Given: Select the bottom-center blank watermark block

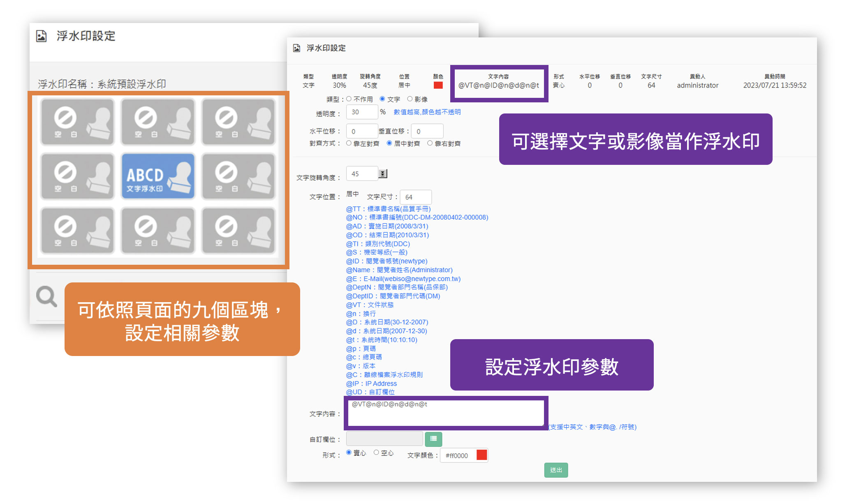Looking at the screenshot, I should pos(158,230).
